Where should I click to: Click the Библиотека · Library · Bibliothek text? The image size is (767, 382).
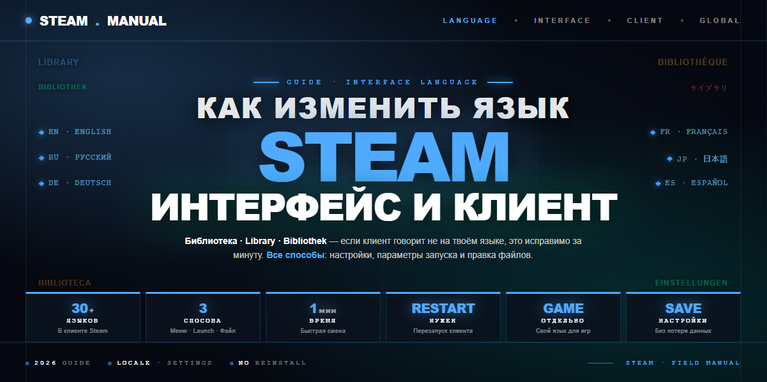(x=255, y=241)
